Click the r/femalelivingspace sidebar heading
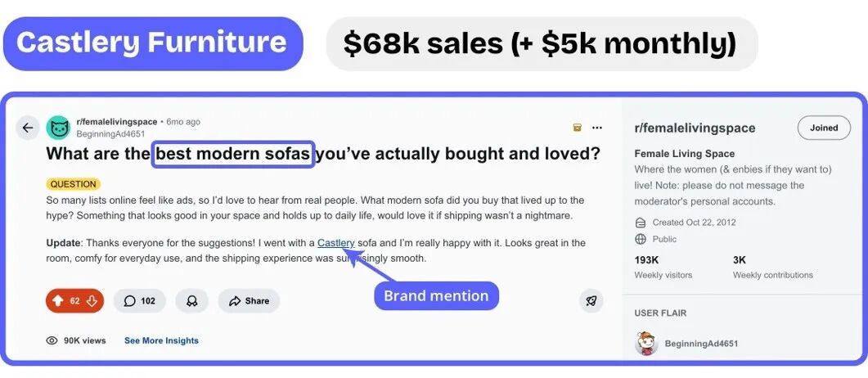Viewport: 868px width, 378px height. tap(695, 128)
